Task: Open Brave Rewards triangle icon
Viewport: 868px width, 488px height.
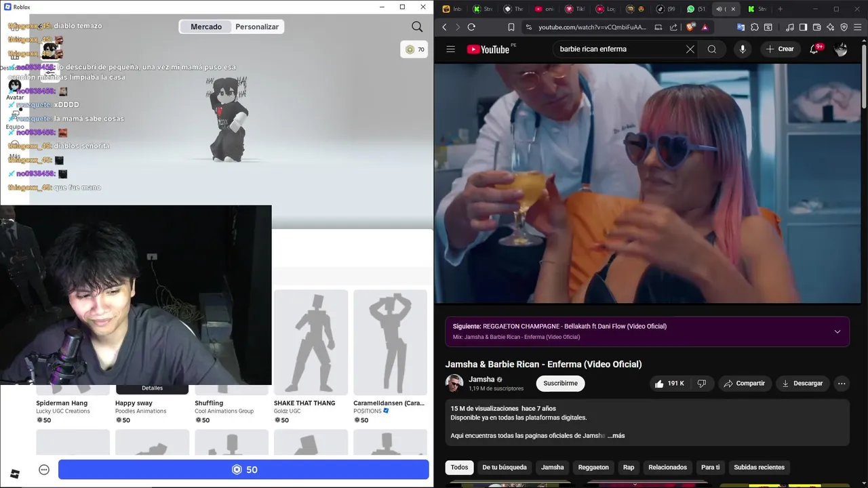Action: pyautogui.click(x=705, y=27)
